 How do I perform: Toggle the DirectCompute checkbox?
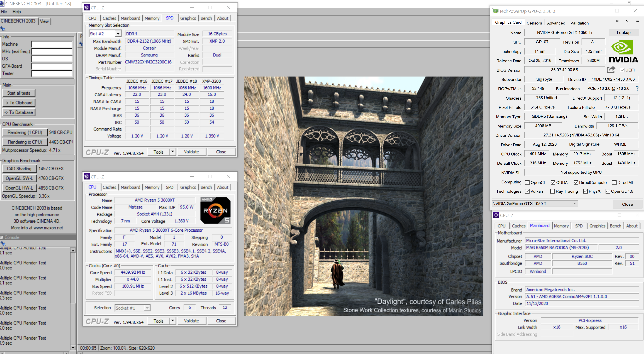point(576,183)
